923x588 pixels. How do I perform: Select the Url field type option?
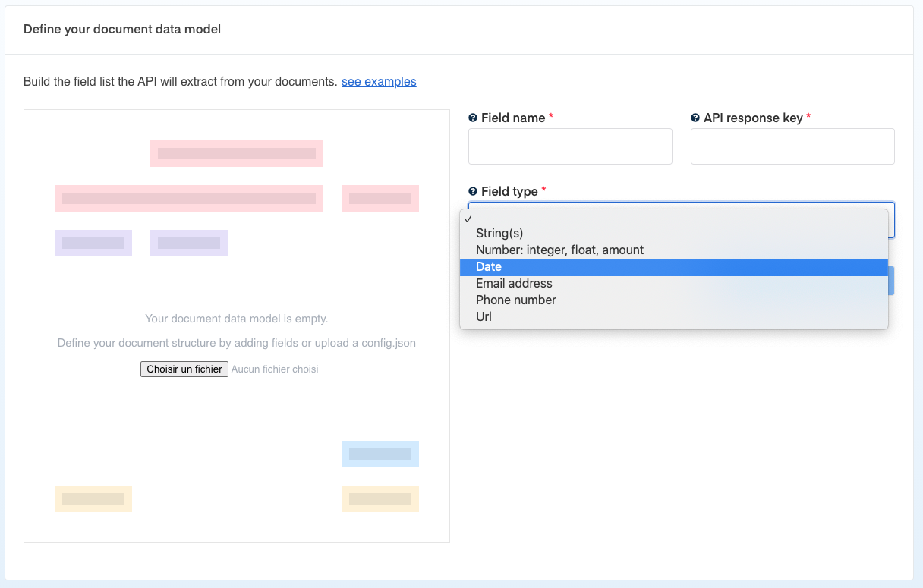tap(484, 316)
